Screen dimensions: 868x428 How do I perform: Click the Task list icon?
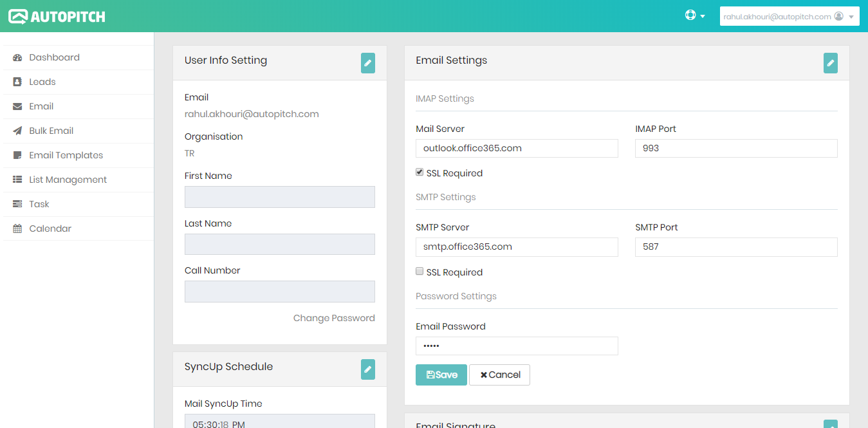(x=17, y=204)
